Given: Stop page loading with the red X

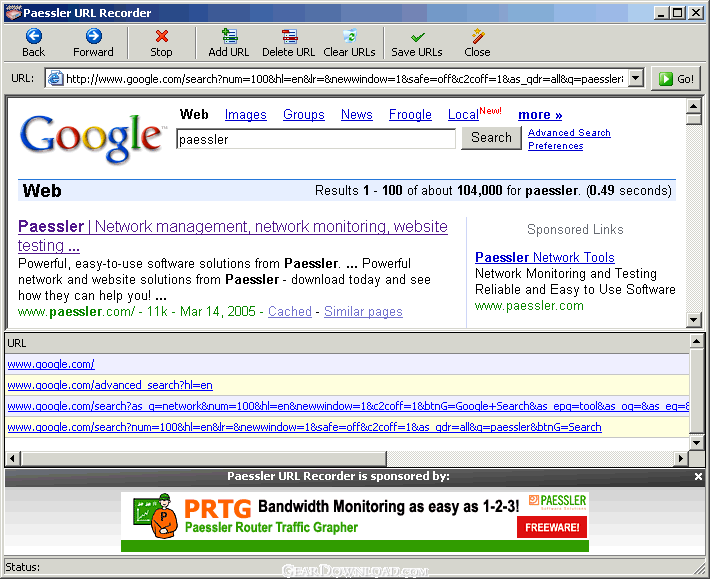Looking at the screenshot, I should [x=162, y=36].
